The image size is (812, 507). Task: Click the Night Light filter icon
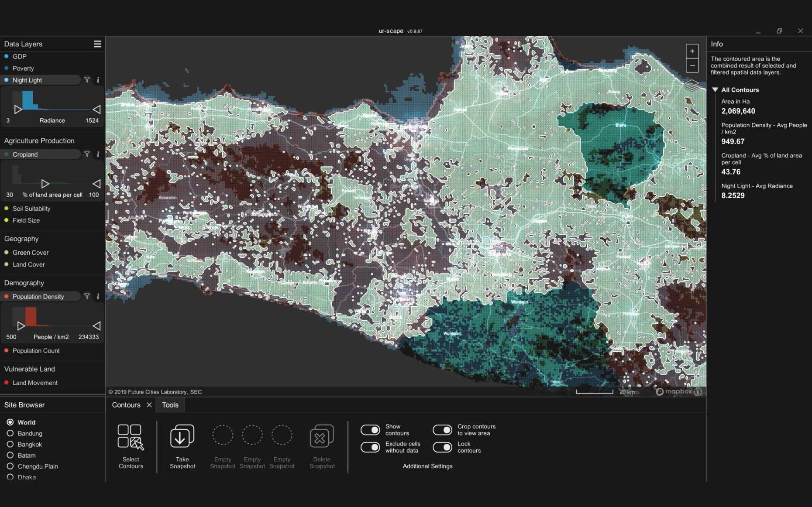click(x=87, y=80)
